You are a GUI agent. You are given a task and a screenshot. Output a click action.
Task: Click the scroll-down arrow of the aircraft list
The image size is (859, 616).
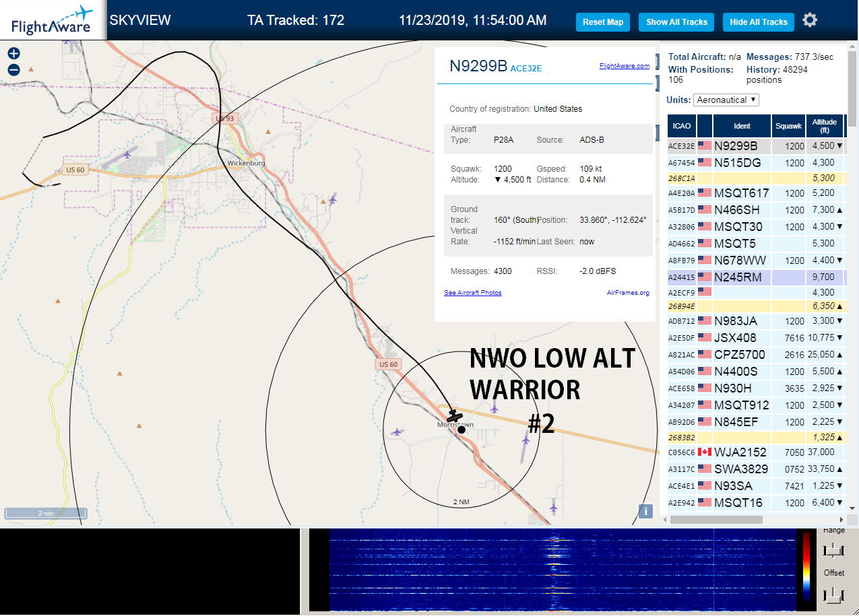(x=853, y=508)
